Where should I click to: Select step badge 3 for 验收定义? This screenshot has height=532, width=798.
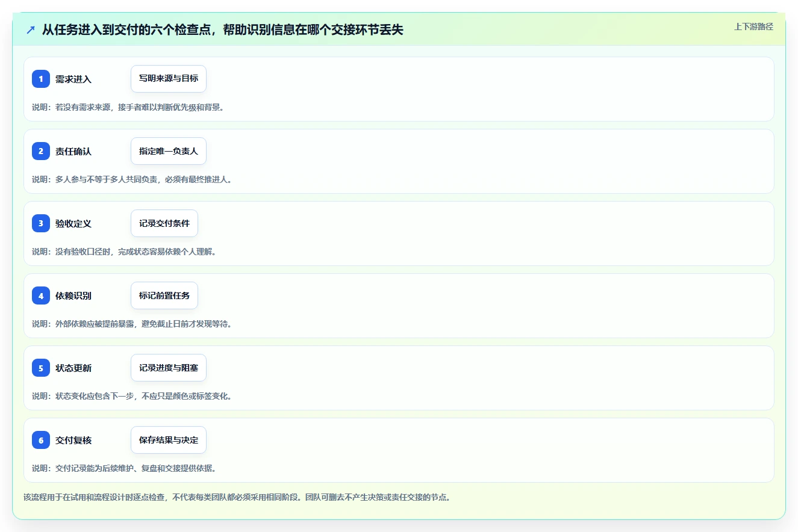(41, 223)
